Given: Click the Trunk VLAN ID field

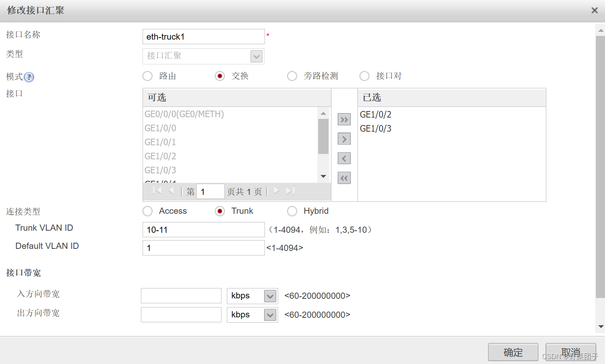Looking at the screenshot, I should (x=204, y=230).
